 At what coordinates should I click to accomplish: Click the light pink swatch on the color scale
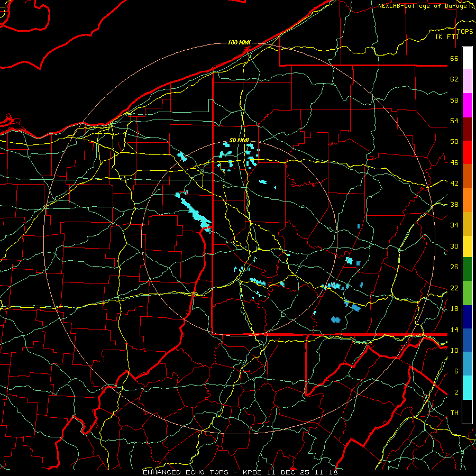click(467, 81)
